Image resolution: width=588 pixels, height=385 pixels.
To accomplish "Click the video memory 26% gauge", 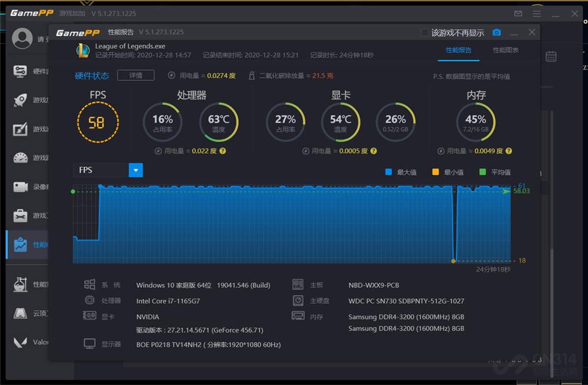I will tap(396, 122).
